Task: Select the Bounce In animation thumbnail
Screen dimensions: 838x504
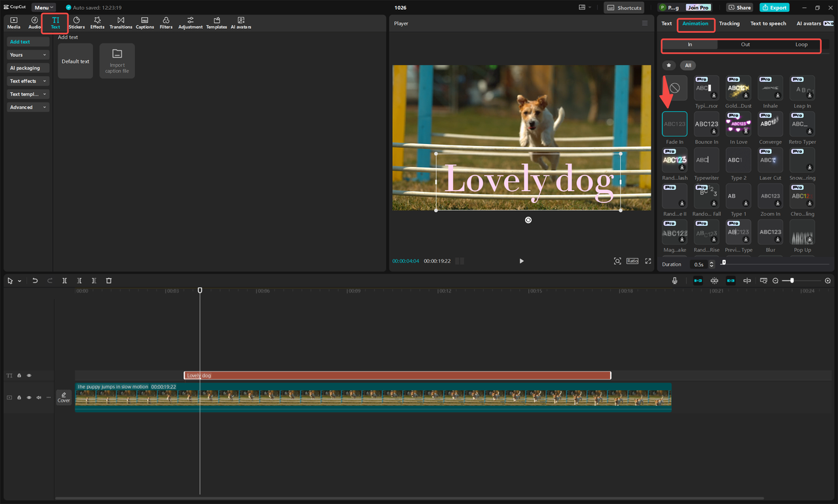Action: click(706, 124)
